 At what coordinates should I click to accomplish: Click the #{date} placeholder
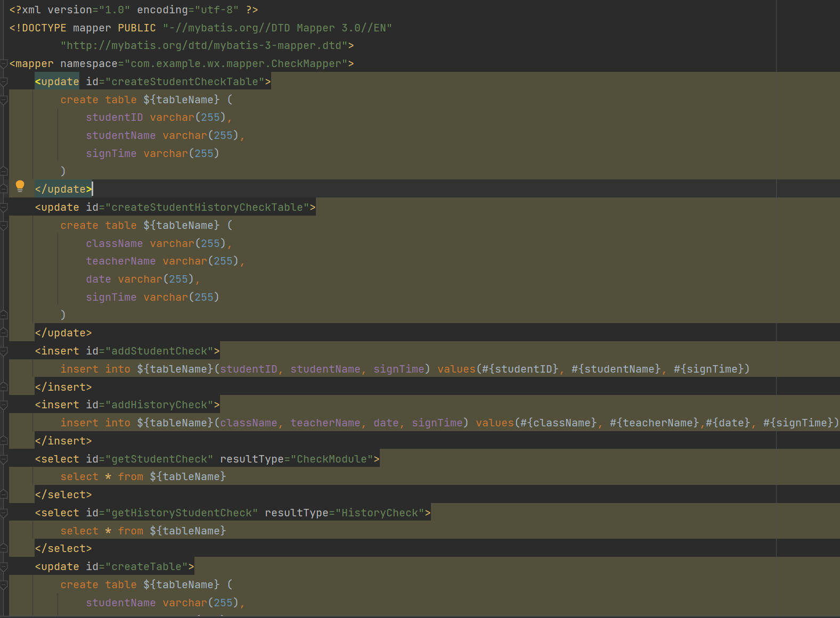[728, 423]
